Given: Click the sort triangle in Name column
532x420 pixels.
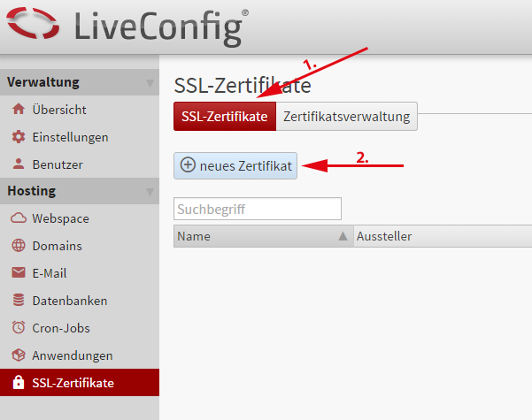Looking at the screenshot, I should point(343,236).
